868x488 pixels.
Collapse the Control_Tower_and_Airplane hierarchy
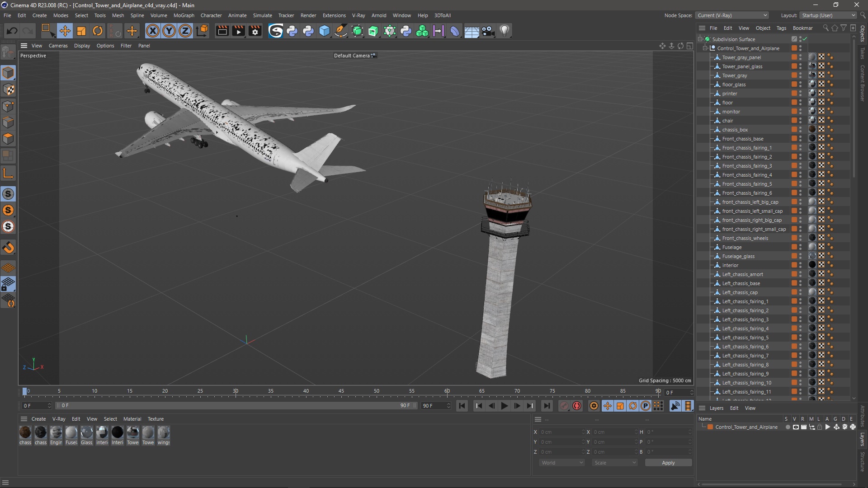click(705, 48)
